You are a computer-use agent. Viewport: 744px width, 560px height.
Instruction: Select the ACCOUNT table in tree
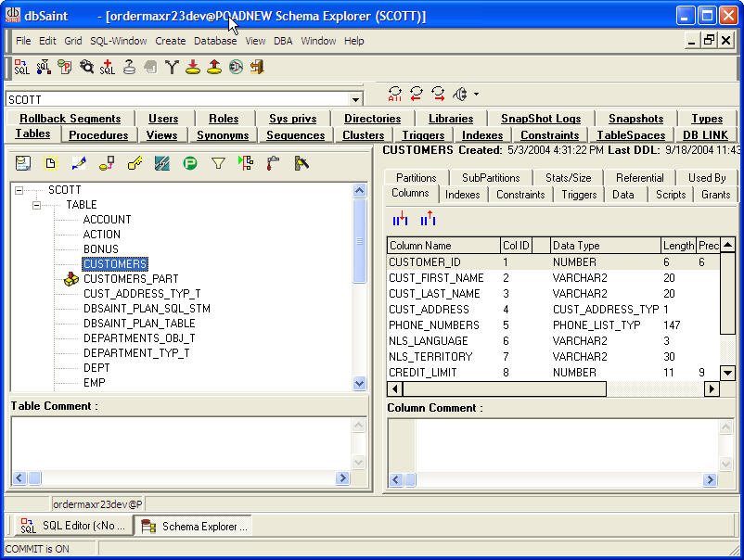pyautogui.click(x=108, y=220)
